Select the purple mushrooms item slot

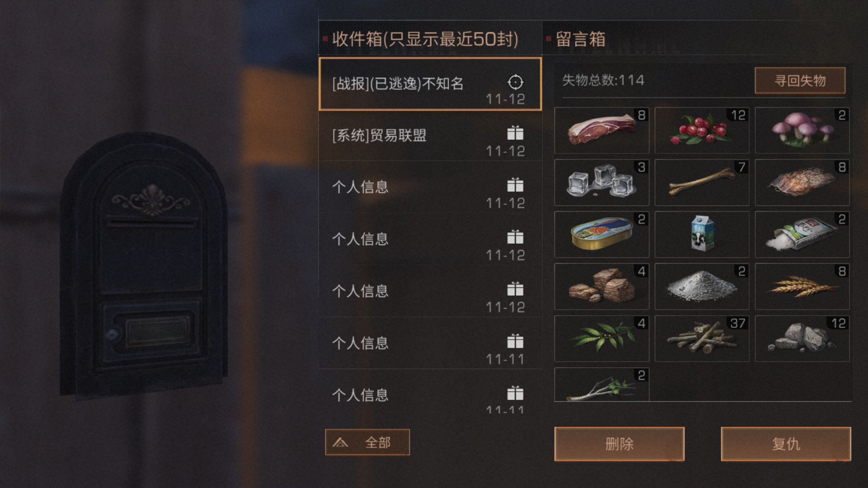tap(802, 130)
